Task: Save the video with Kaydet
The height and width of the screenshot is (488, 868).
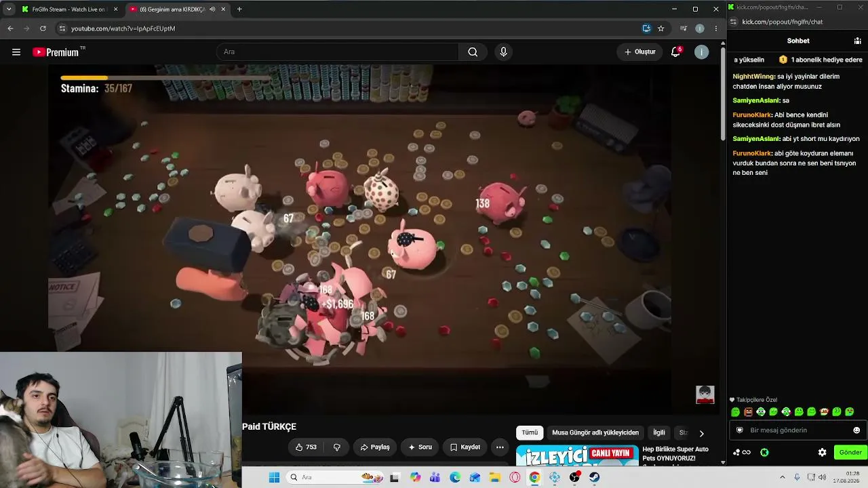Action: pyautogui.click(x=465, y=447)
